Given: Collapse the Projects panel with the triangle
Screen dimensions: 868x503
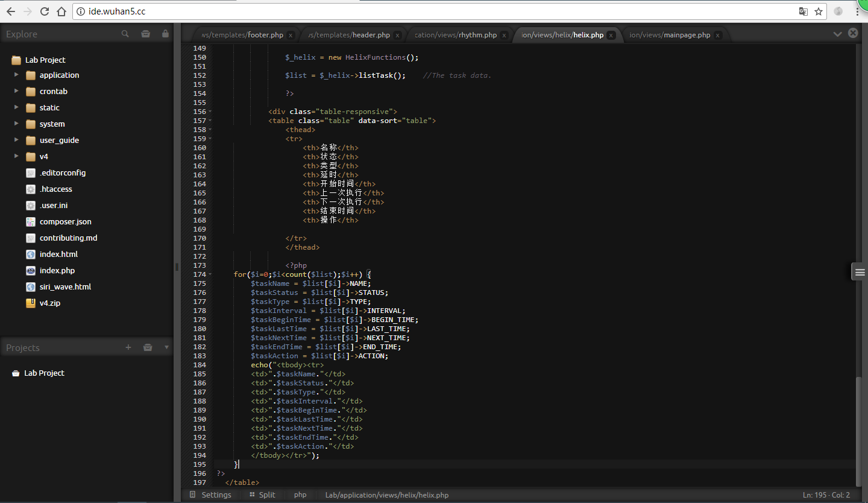Looking at the screenshot, I should (166, 347).
